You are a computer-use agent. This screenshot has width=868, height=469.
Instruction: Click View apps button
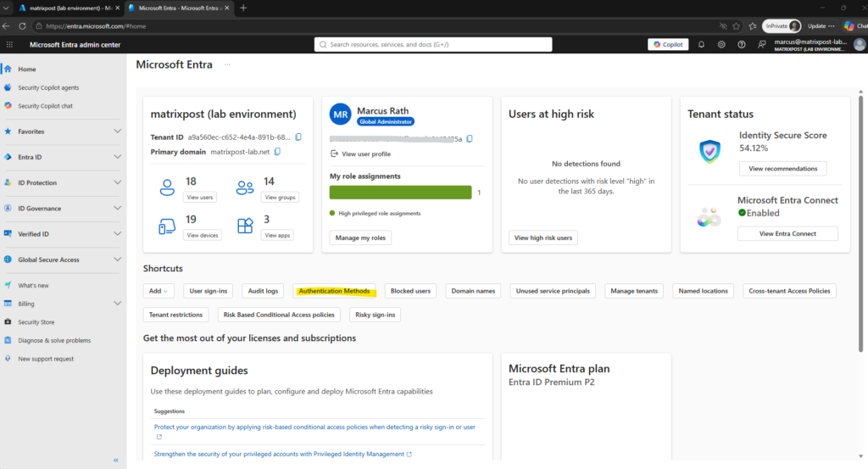coord(277,235)
